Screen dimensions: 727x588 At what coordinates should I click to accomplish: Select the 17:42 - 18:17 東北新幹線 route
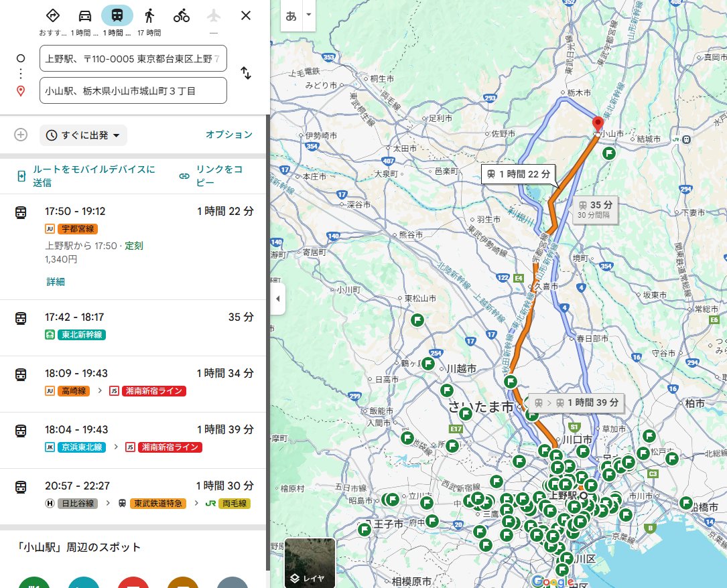tap(133, 327)
